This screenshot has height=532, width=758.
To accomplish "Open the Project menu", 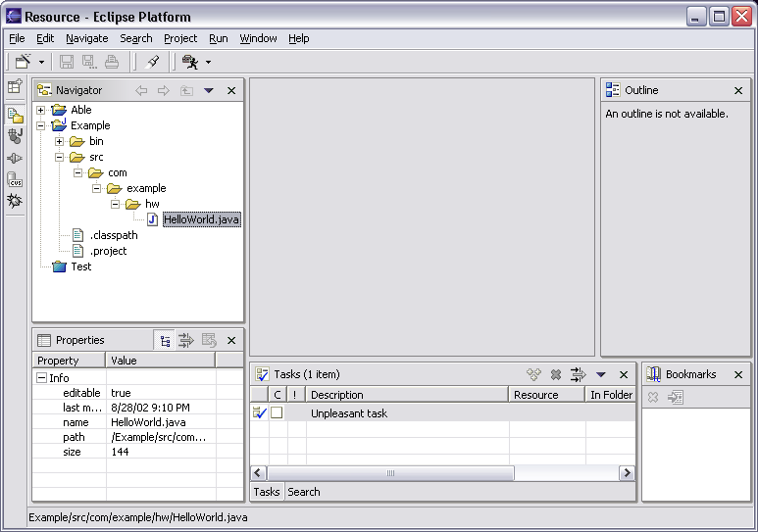I will point(180,38).
